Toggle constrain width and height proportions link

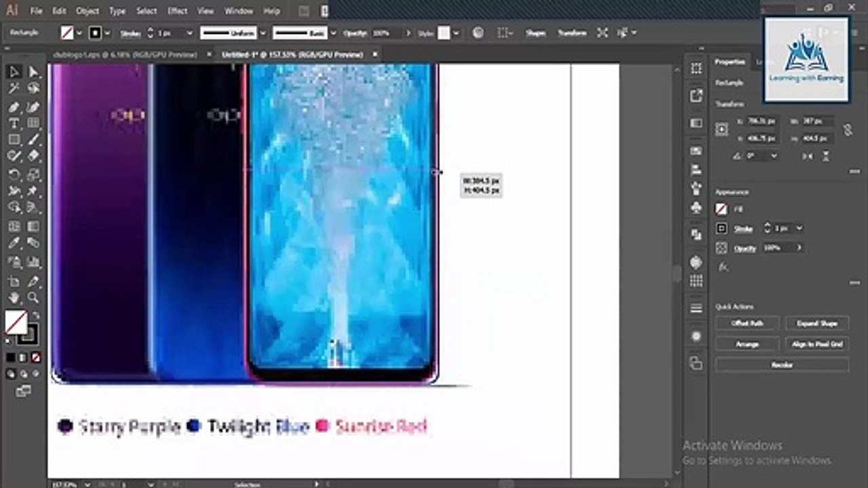(x=848, y=129)
